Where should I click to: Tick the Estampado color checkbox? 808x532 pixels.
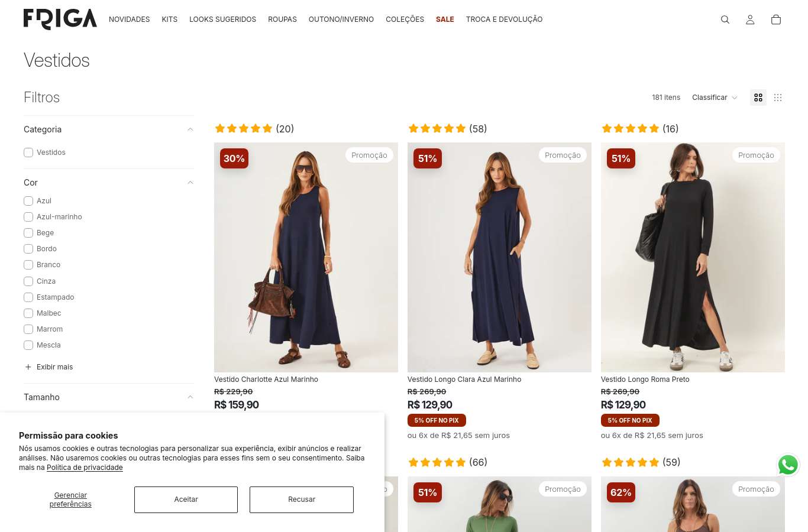pos(28,297)
